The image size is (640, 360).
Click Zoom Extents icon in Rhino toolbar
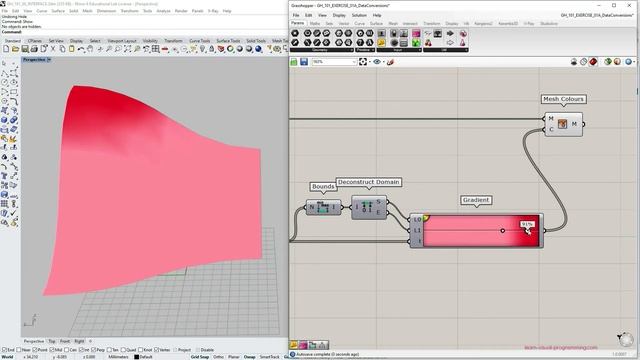[127, 49]
